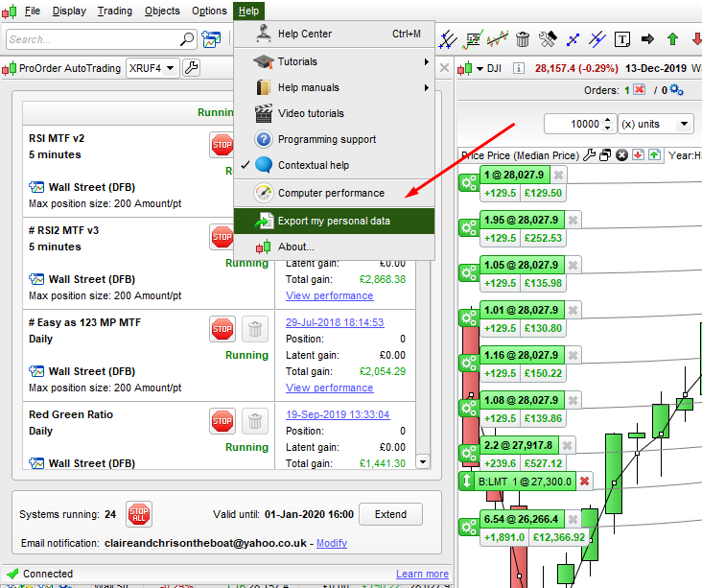Open the Trading menu

point(115,11)
